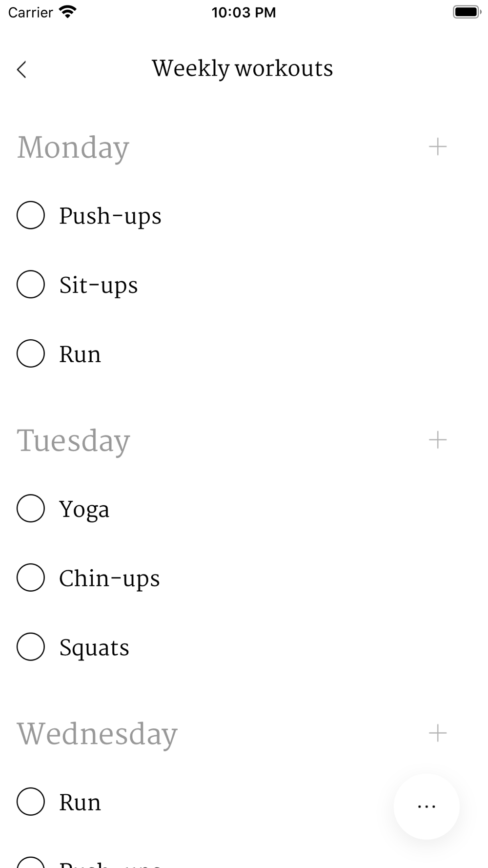Add a task to Wednesday with plus icon

[x=438, y=733]
